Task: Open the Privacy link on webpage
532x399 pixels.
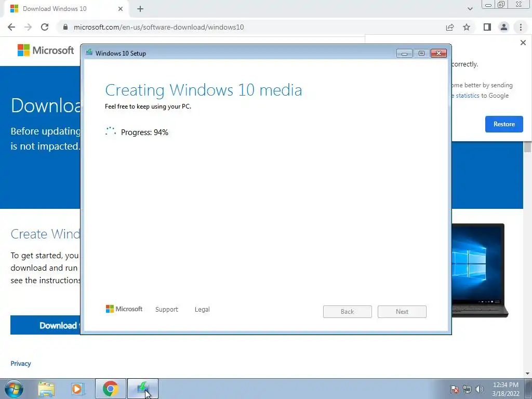Action: pos(21,363)
